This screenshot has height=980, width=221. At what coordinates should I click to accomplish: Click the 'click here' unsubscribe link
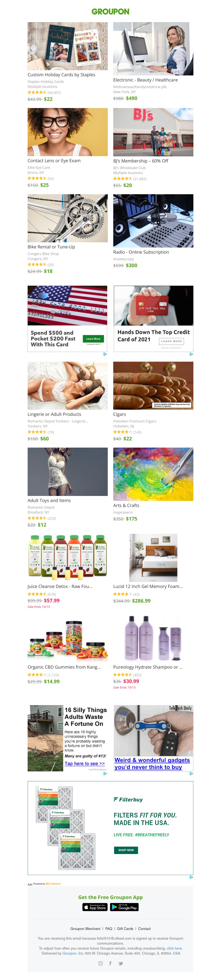click(x=175, y=949)
